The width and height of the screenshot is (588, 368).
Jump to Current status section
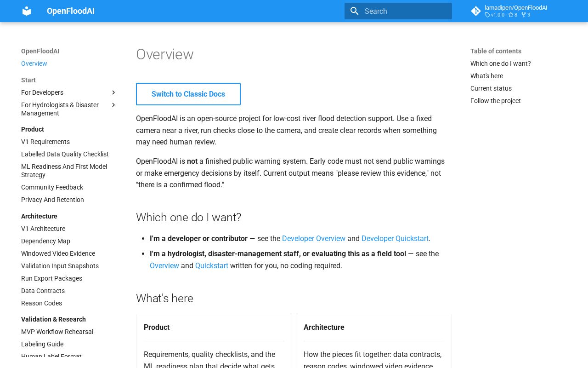tap(491, 88)
